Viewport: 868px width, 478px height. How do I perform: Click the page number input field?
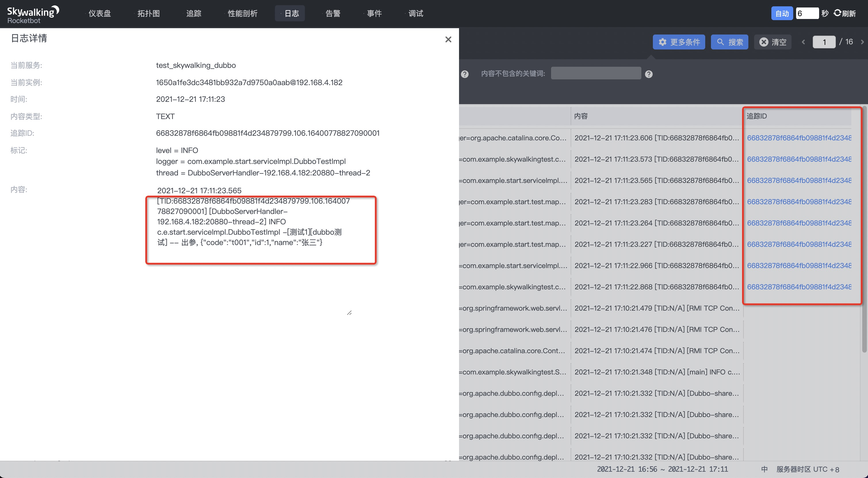pos(824,42)
